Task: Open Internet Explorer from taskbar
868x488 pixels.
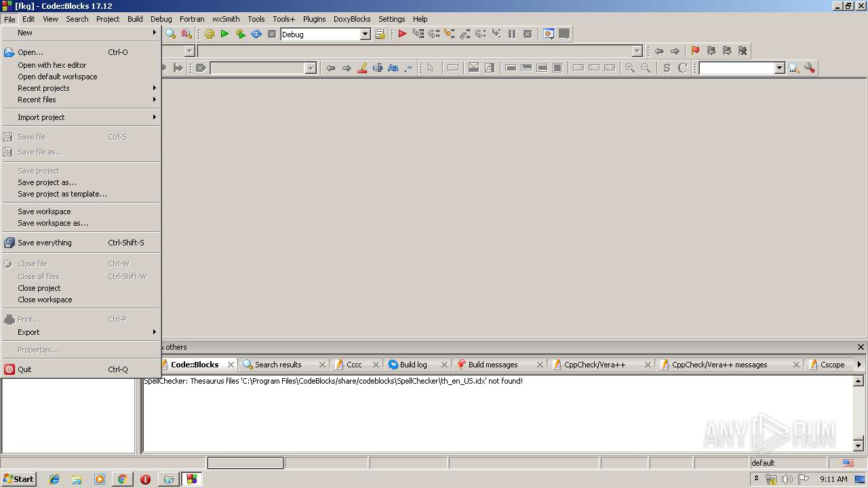Action: [54, 479]
